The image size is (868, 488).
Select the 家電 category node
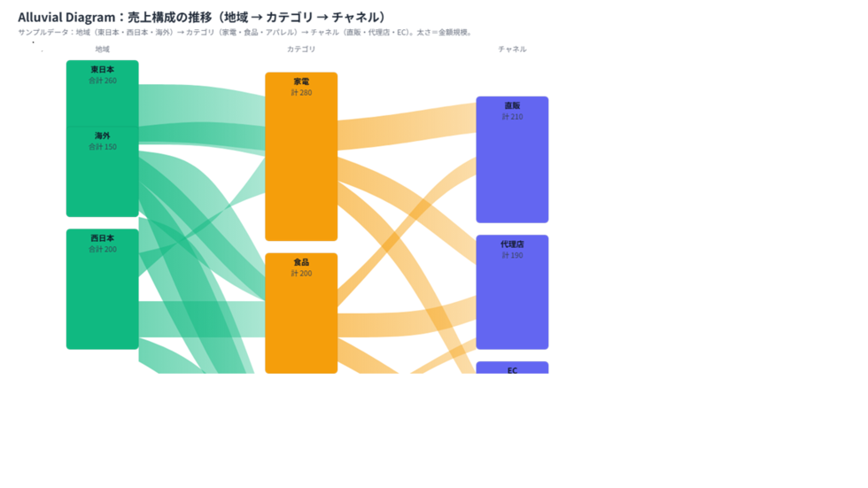[301, 157]
